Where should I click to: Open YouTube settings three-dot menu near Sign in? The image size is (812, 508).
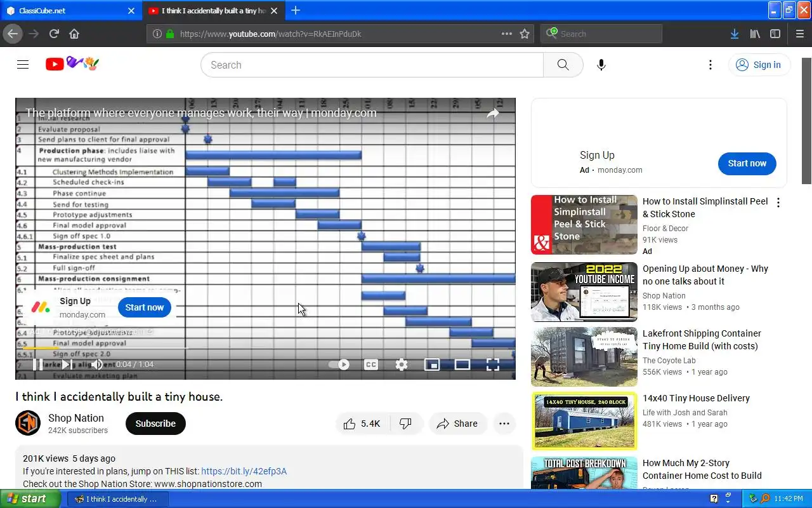tap(710, 65)
